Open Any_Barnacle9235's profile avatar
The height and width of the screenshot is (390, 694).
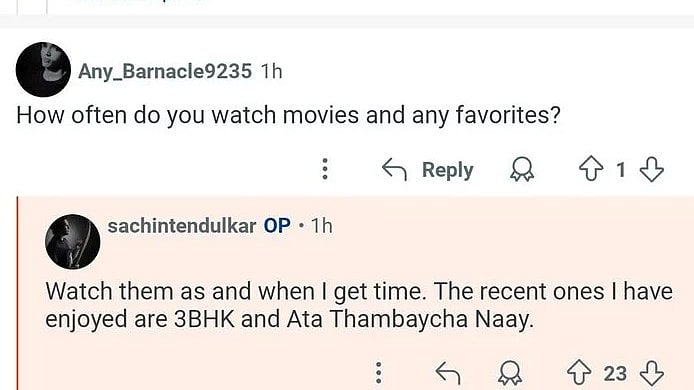coord(43,70)
